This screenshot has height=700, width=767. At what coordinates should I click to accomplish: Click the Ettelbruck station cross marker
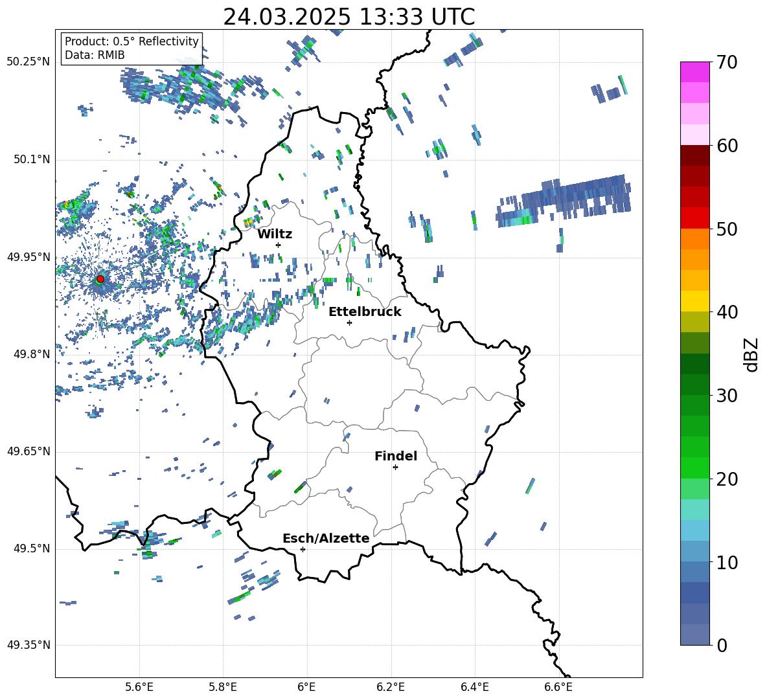(349, 322)
